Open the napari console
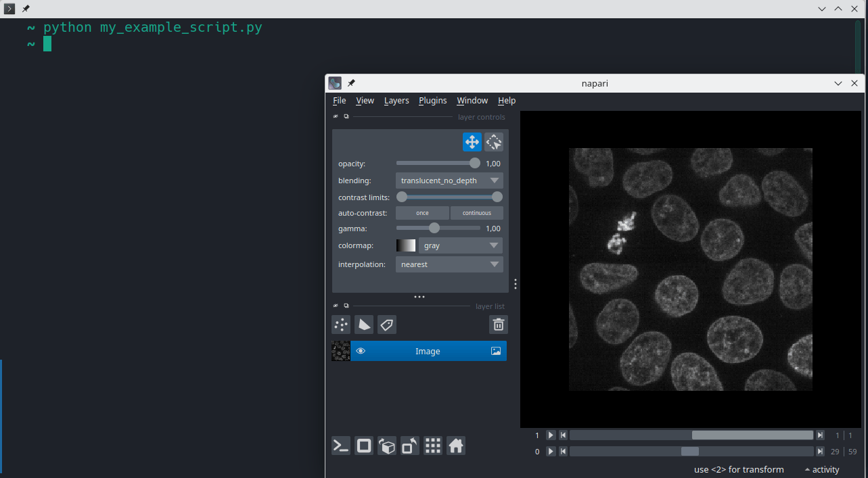The image size is (868, 478). (340, 446)
